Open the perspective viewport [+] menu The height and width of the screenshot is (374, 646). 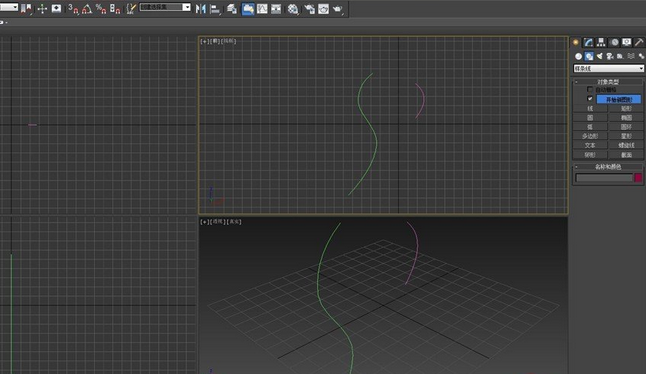204,222
